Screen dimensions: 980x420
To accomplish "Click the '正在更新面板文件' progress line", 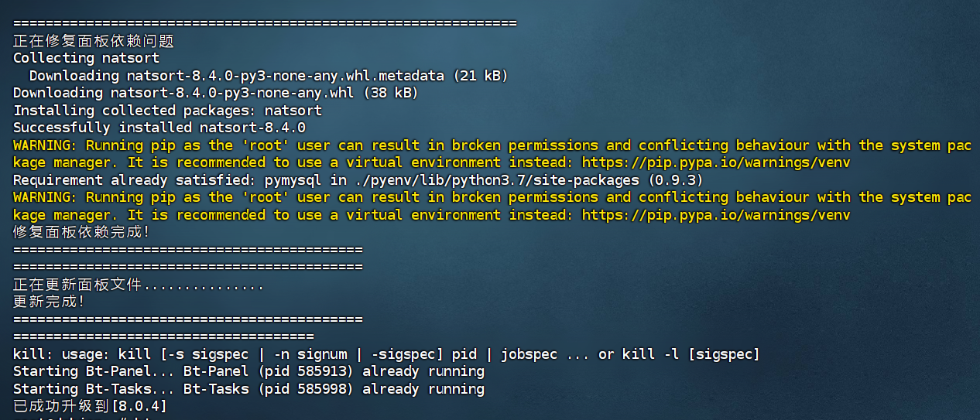I will click(x=139, y=285).
